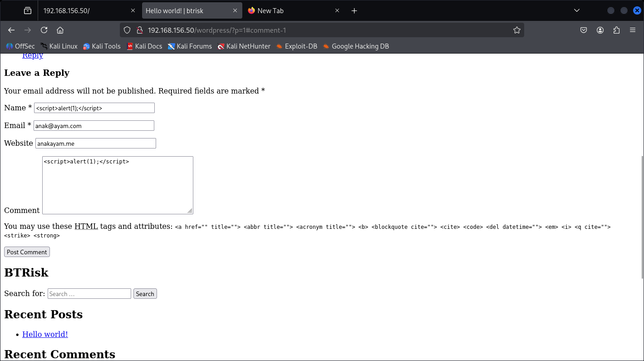Open the Kali Tools bookmark

pyautogui.click(x=102, y=46)
